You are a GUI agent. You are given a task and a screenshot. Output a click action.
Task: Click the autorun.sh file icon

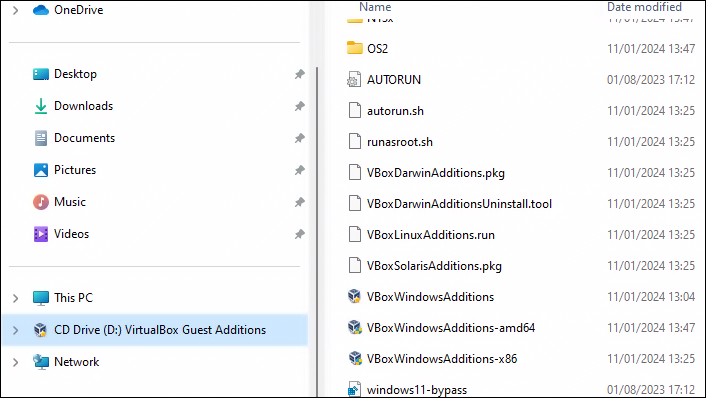(x=355, y=110)
